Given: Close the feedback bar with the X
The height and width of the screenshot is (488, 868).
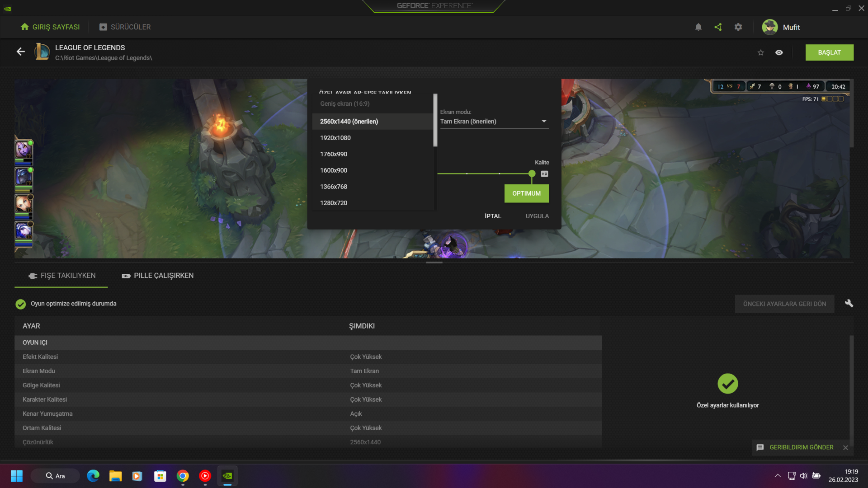Looking at the screenshot, I should (x=845, y=447).
